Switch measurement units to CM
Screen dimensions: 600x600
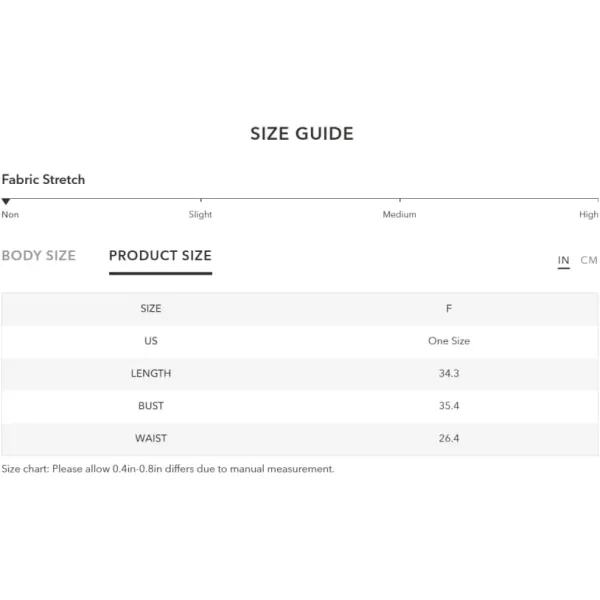(x=589, y=260)
